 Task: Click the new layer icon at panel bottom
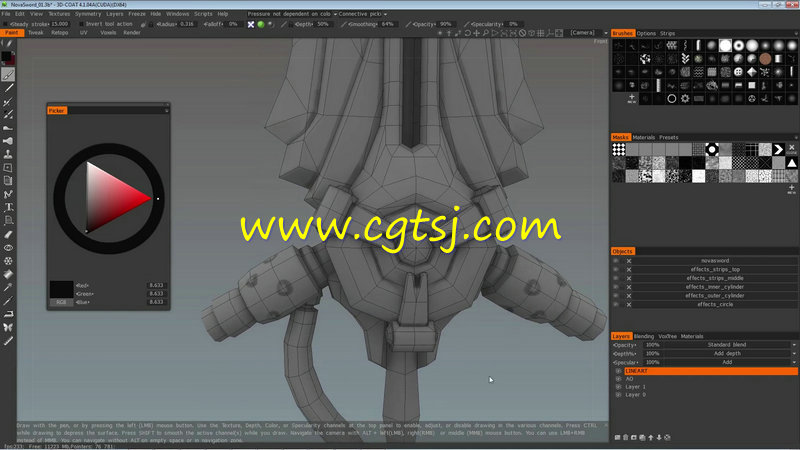pyautogui.click(x=617, y=437)
